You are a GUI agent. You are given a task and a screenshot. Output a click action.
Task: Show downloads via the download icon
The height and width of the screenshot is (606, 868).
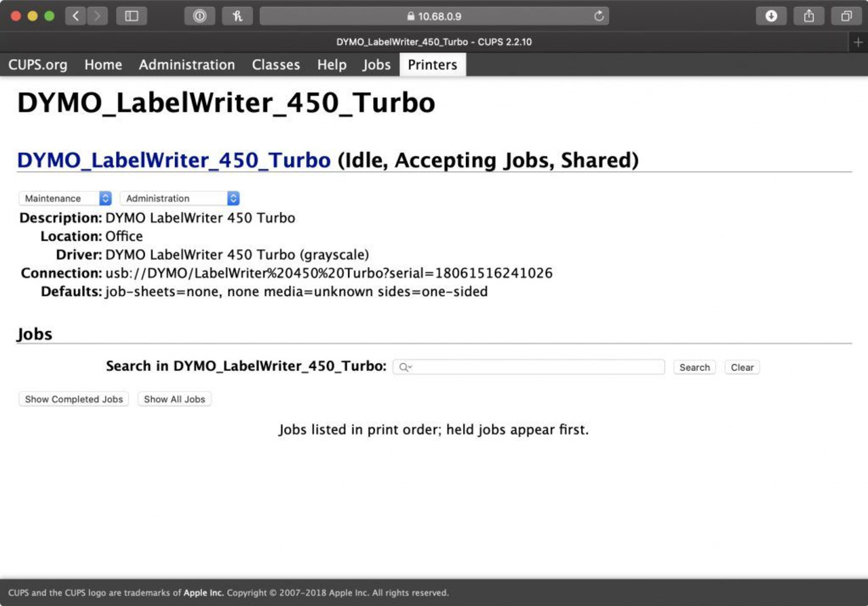771,16
